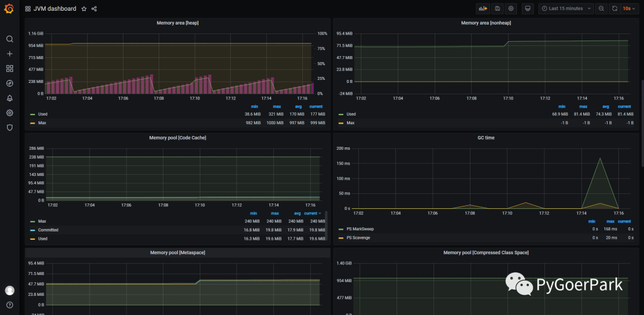Open the GC time panel title menu
Viewport: 644px width, 315px height.
pyautogui.click(x=485, y=138)
